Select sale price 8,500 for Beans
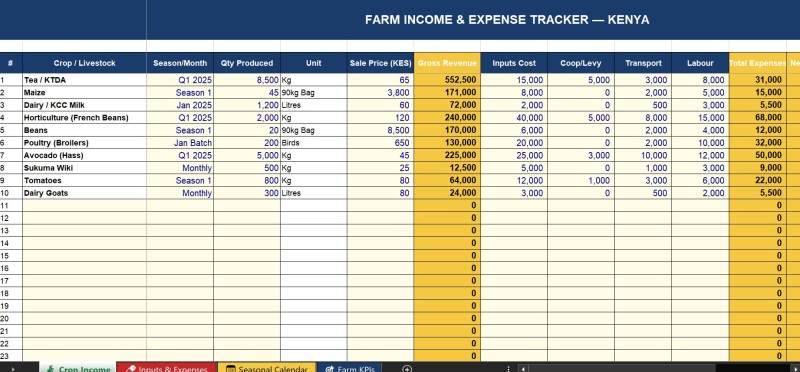Screen dimensions: 800x372 pyautogui.click(x=381, y=130)
